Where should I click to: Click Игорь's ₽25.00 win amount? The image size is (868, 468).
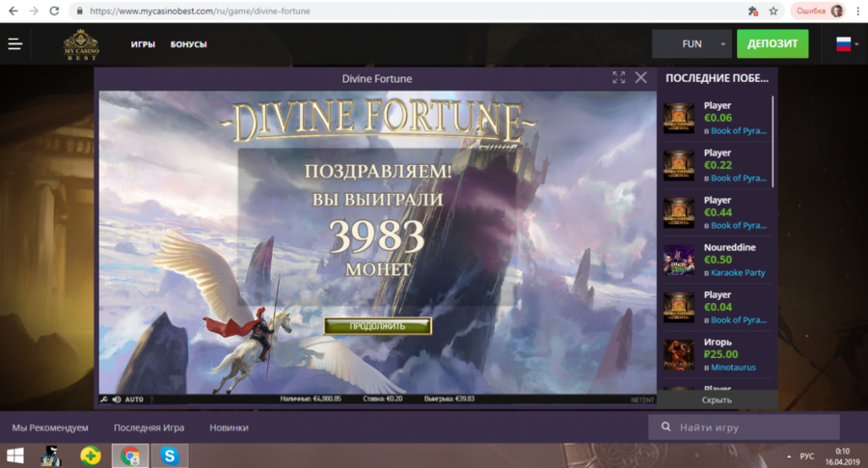click(720, 354)
